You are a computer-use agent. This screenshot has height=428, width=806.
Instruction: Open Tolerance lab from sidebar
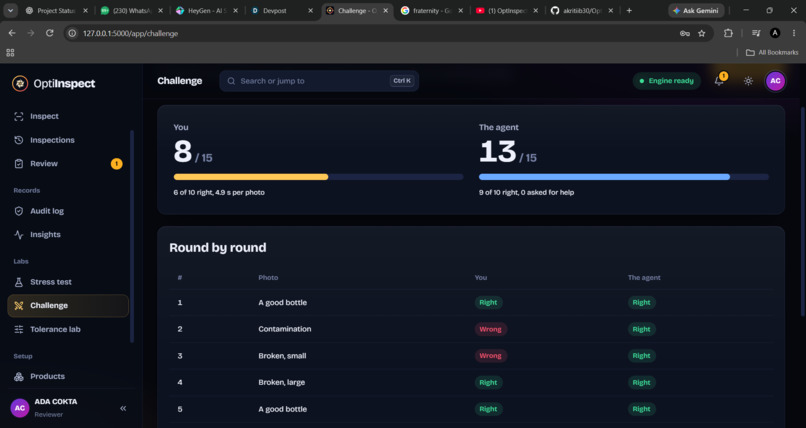pyautogui.click(x=68, y=329)
